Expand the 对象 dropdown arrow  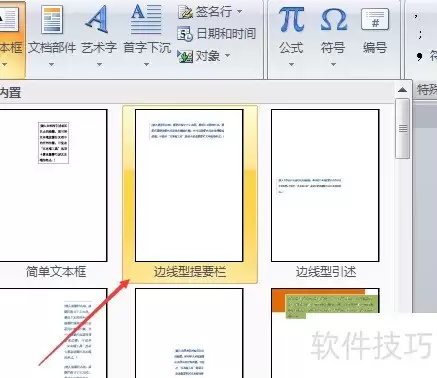pos(227,55)
